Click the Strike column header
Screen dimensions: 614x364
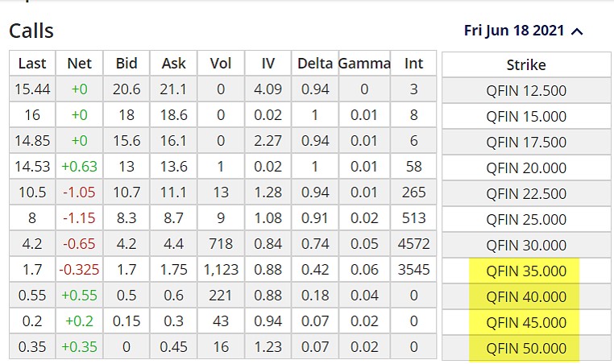(x=526, y=65)
